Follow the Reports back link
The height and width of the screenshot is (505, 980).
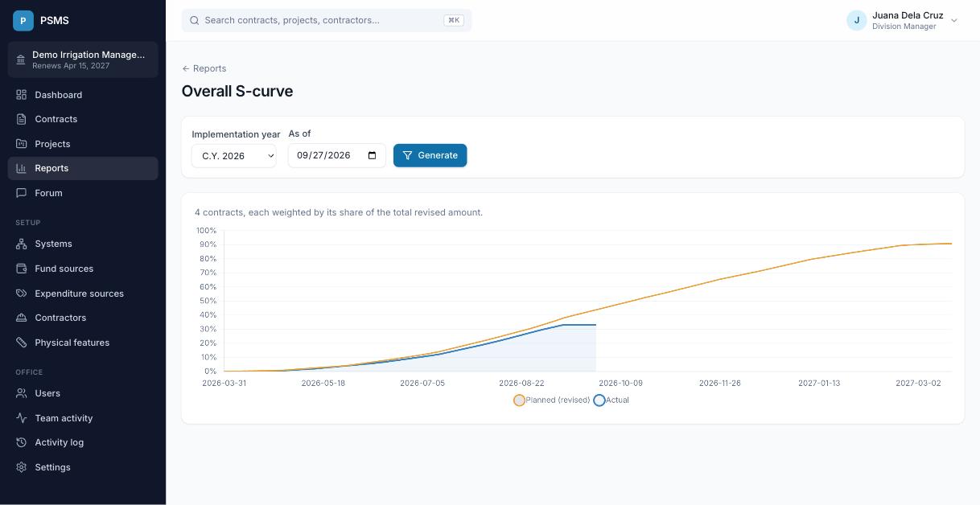[204, 68]
